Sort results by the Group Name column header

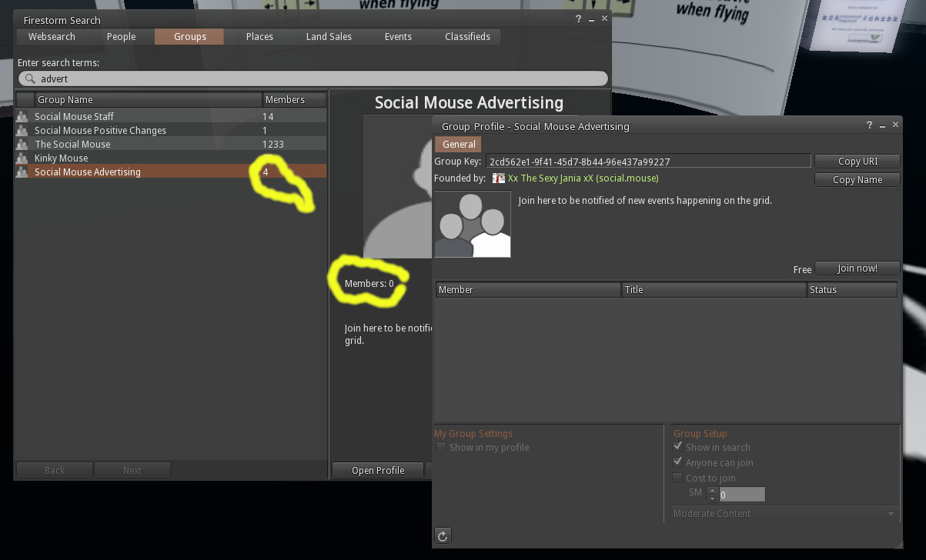click(148, 99)
